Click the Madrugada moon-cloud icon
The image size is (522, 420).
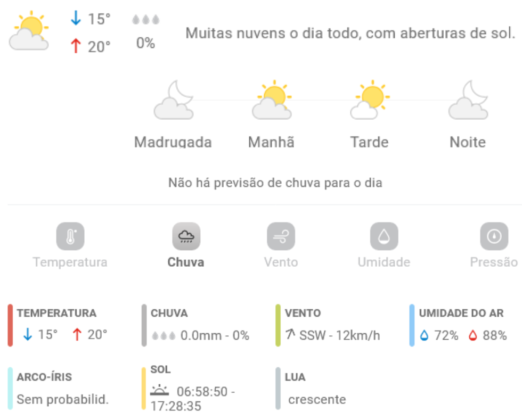pos(173,101)
